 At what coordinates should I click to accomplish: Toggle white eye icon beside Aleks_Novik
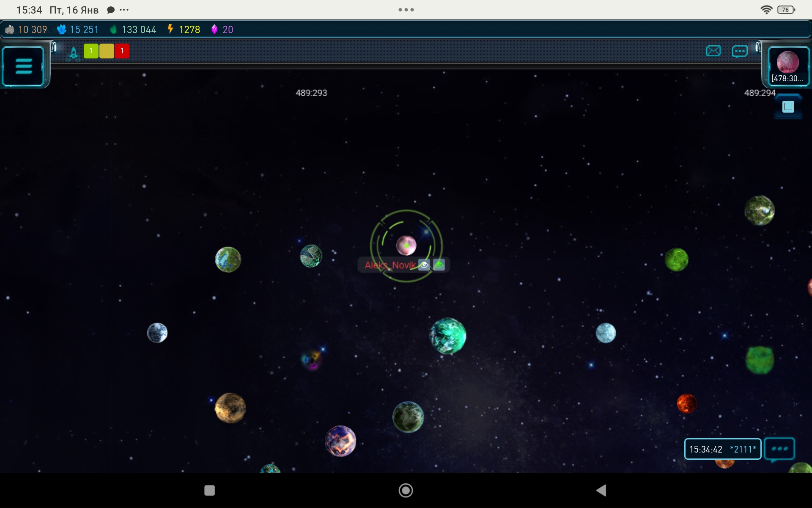coord(424,265)
